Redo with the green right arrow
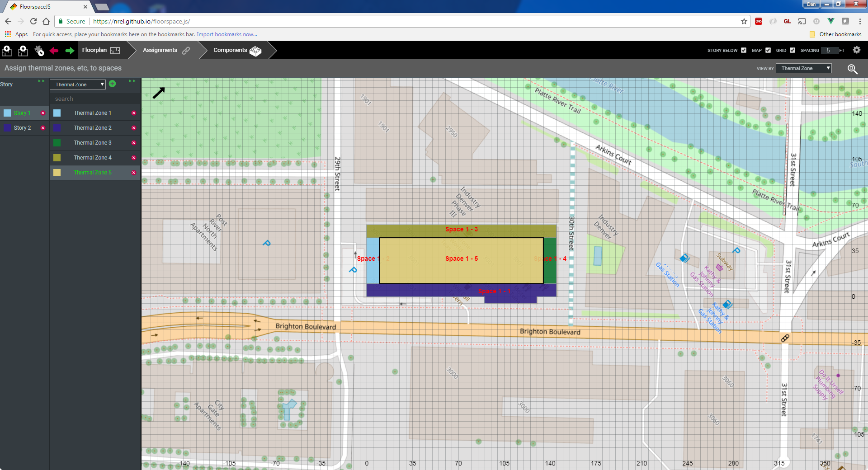 pos(70,51)
